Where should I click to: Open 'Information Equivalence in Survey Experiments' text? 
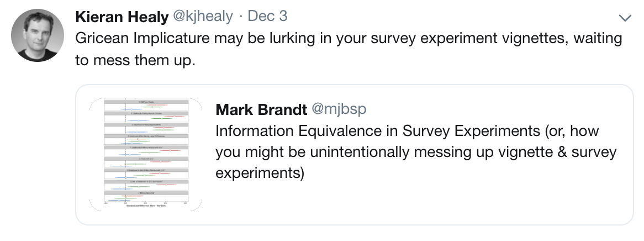[x=407, y=132]
